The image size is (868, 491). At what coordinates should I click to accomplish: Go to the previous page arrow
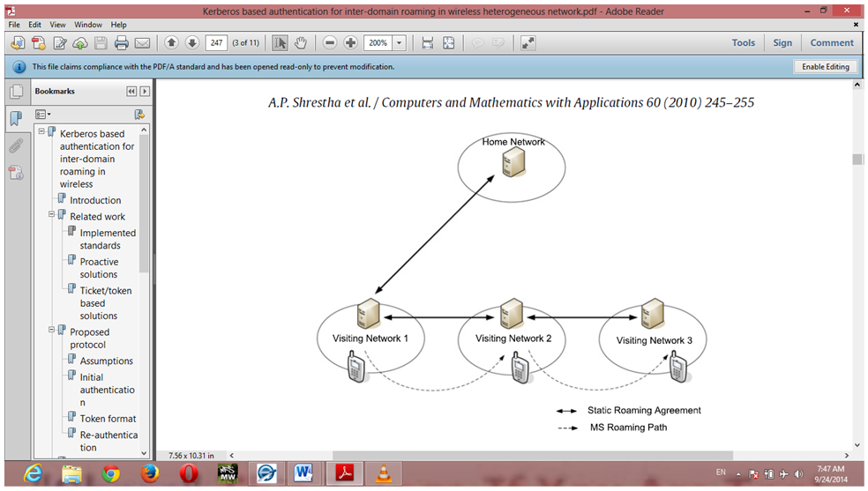click(171, 43)
